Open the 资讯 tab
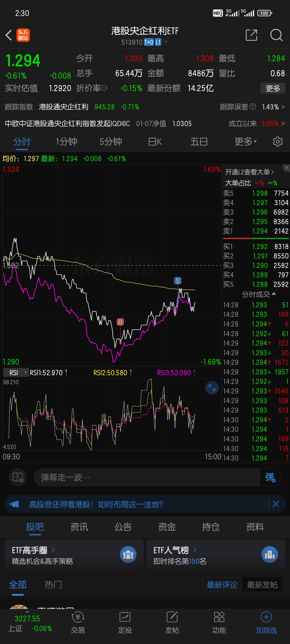The image size is (290, 644). point(79,527)
